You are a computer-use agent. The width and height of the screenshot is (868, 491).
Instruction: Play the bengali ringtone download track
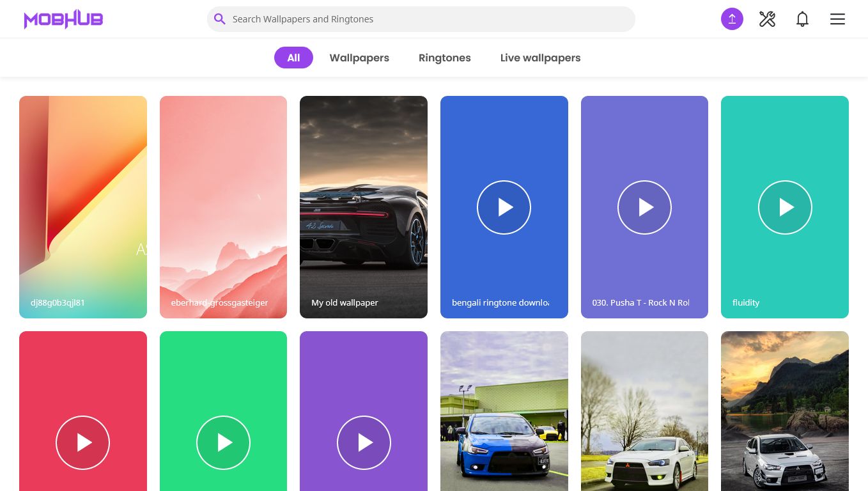[x=504, y=207]
